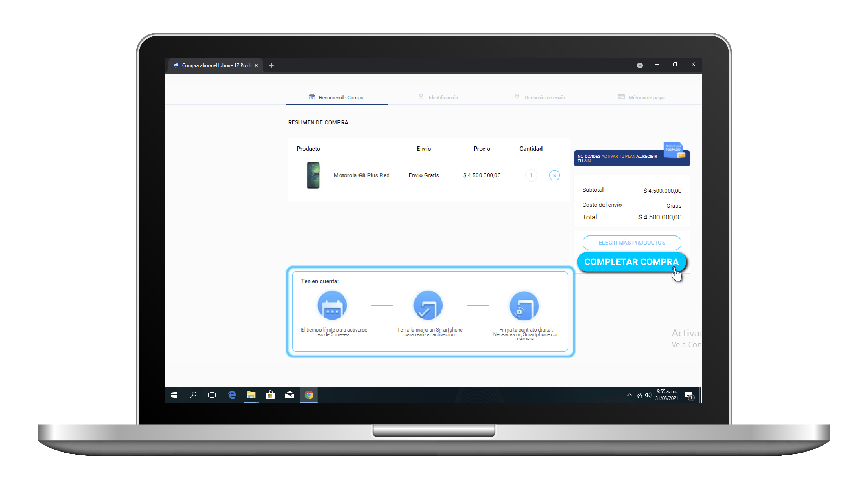The height and width of the screenshot is (489, 868).
Task: Click the Firma tu contrato digital text
Action: tap(526, 334)
